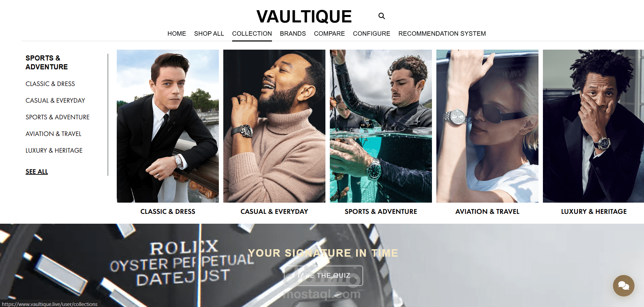
Task: Click the TAKE THE QUIZ button
Action: (323, 275)
